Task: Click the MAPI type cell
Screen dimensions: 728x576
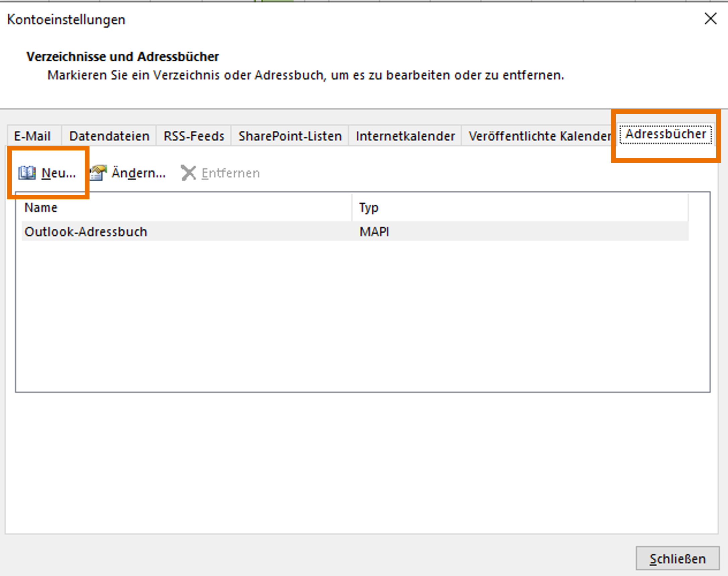Action: click(x=374, y=232)
